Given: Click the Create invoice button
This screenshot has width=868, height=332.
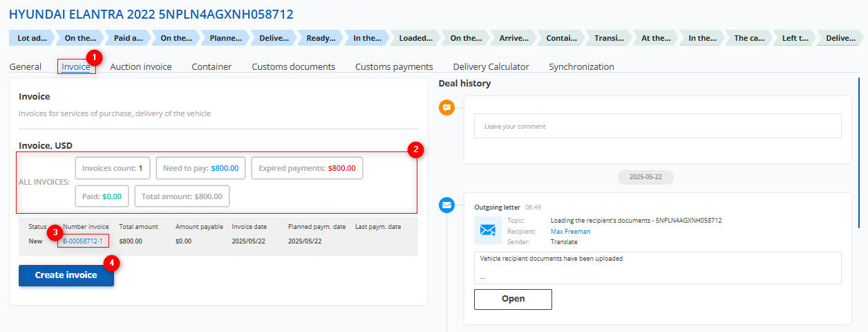Looking at the screenshot, I should coord(66,275).
